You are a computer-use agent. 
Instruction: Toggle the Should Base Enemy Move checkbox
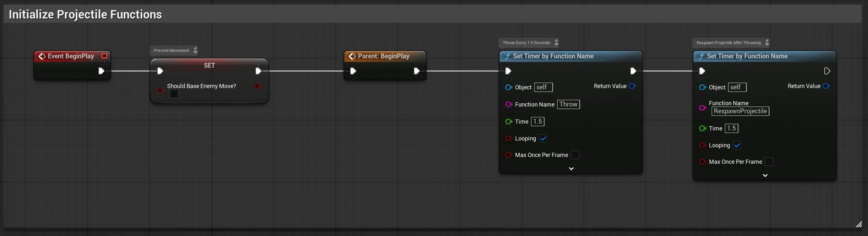point(174,94)
